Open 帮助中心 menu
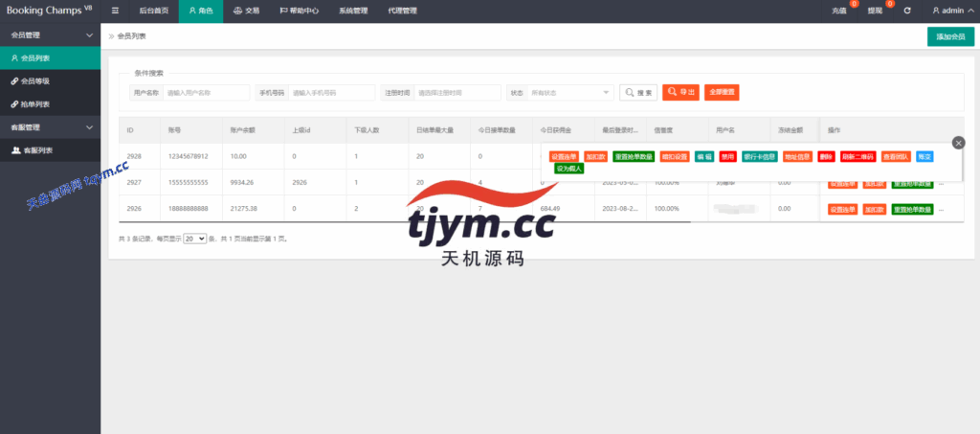 [299, 11]
